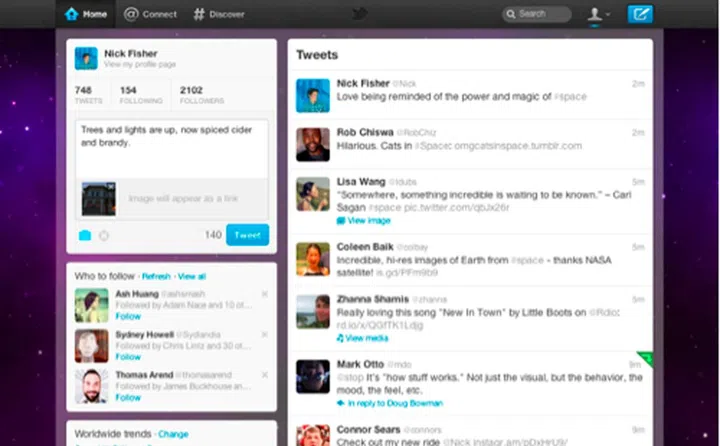The height and width of the screenshot is (446, 720).
Task: Click Mark Otto's avatar
Action: (x=313, y=377)
